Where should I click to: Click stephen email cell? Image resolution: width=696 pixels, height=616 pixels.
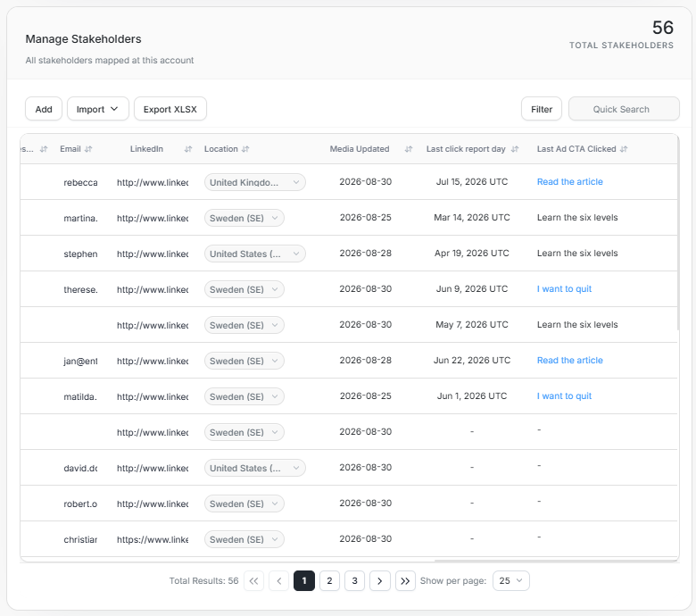tap(80, 254)
